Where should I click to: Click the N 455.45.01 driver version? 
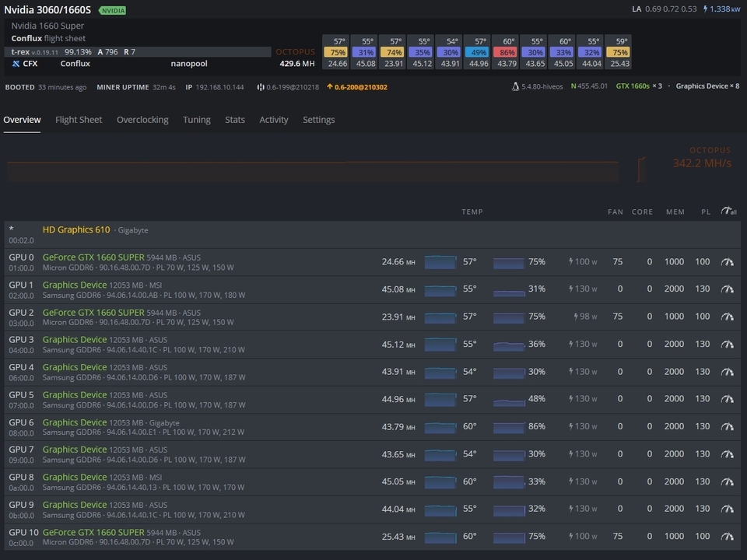pyautogui.click(x=589, y=86)
